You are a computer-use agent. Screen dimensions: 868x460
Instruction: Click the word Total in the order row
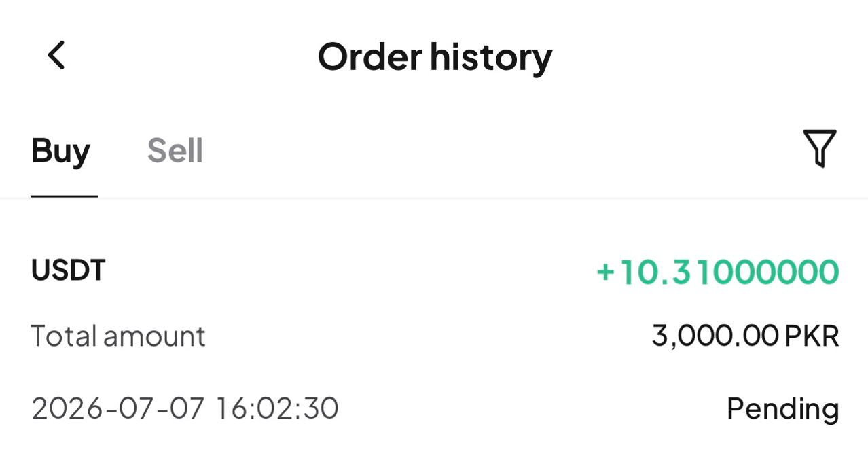point(64,336)
